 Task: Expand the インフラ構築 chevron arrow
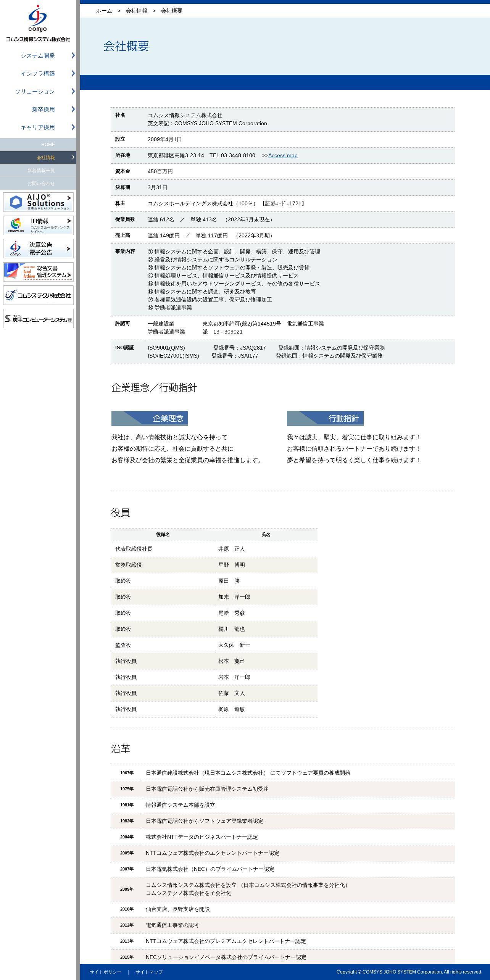coord(73,73)
